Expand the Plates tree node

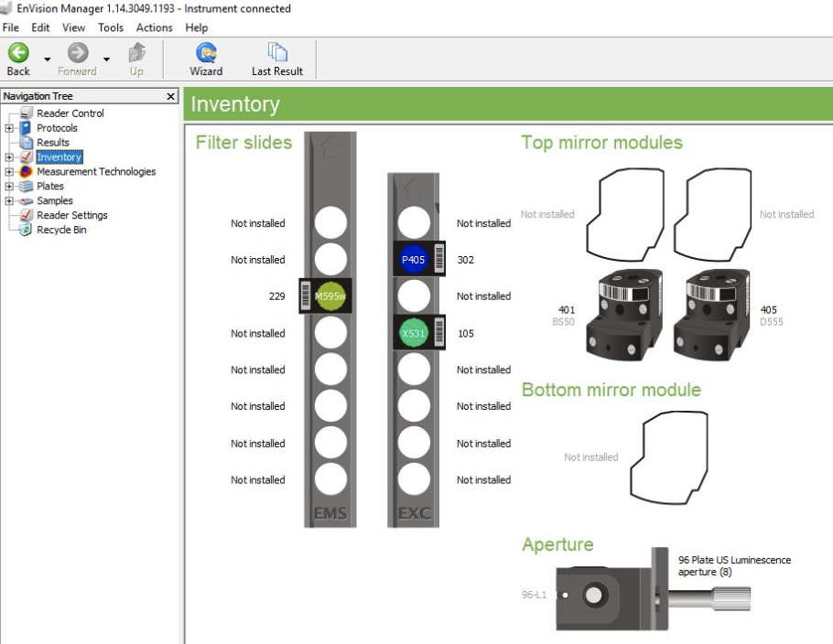click(9, 186)
